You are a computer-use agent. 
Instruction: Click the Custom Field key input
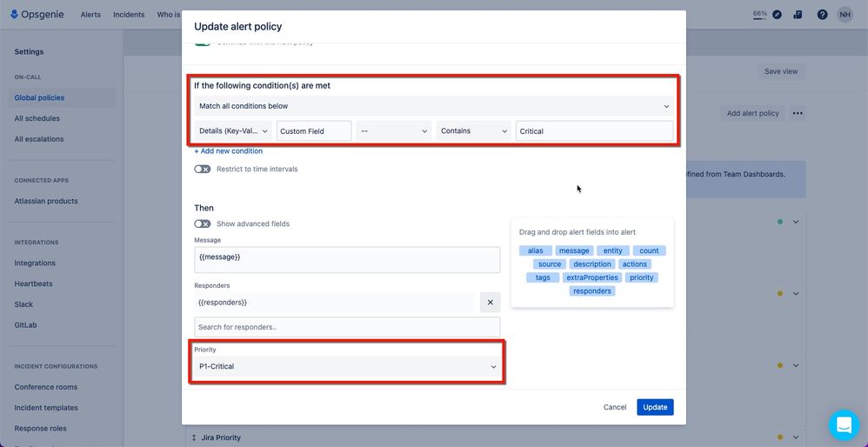[x=314, y=131]
